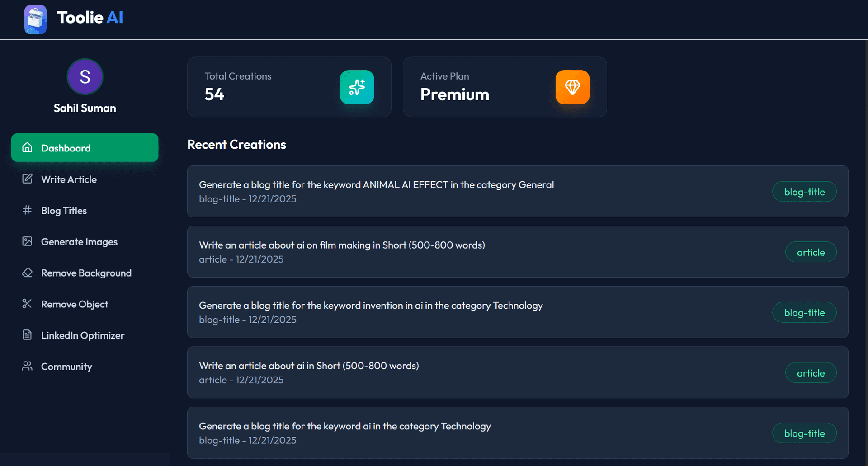This screenshot has height=466, width=868.
Task: Click the Remove Object scissors icon
Action: click(x=27, y=303)
